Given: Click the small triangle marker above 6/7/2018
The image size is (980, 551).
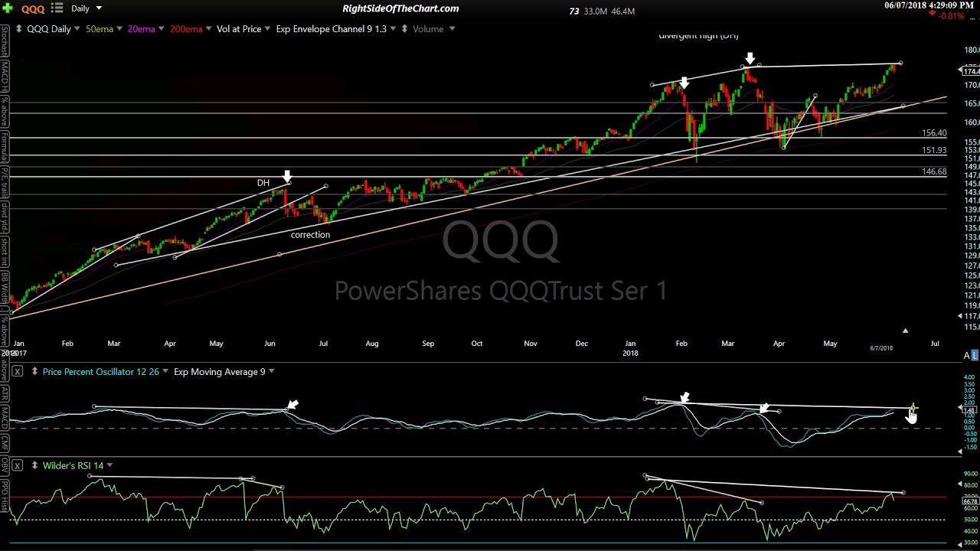Looking at the screenshot, I should [x=905, y=331].
